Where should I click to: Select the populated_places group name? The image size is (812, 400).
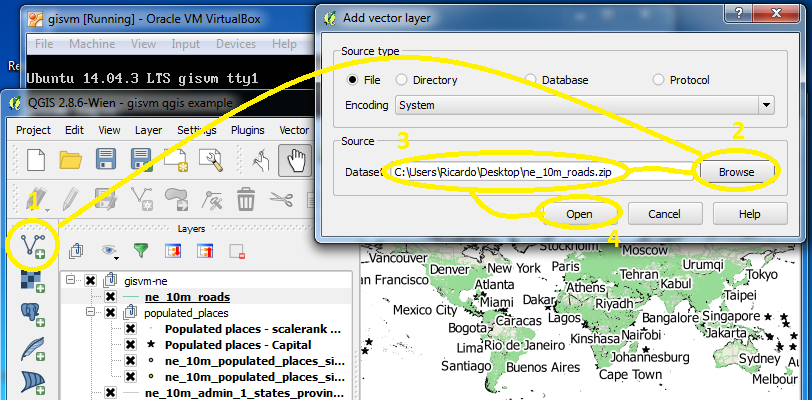pos(186,313)
